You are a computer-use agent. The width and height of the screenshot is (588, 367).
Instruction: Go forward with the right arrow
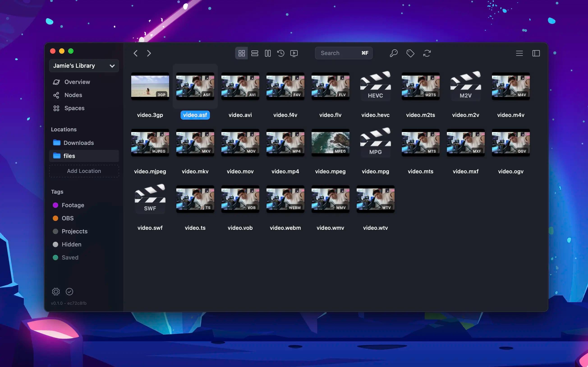(149, 53)
